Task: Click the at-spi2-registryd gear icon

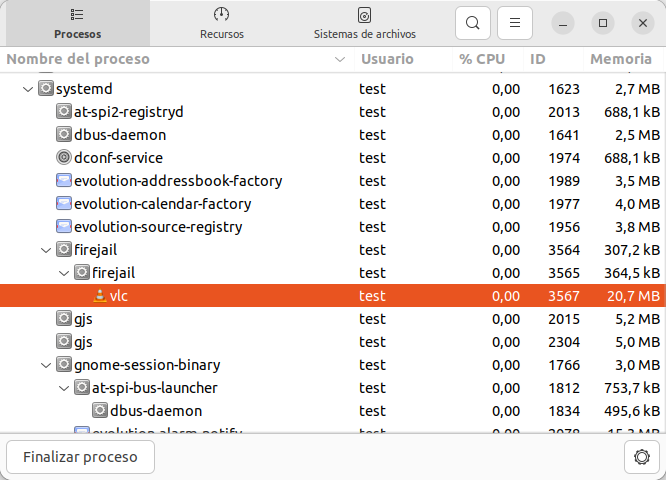Action: [64, 112]
